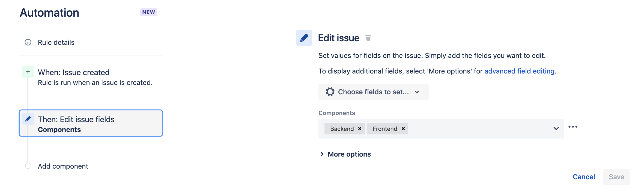Open the three-dots menu beside Components
The height and width of the screenshot is (194, 644).
pyautogui.click(x=573, y=127)
